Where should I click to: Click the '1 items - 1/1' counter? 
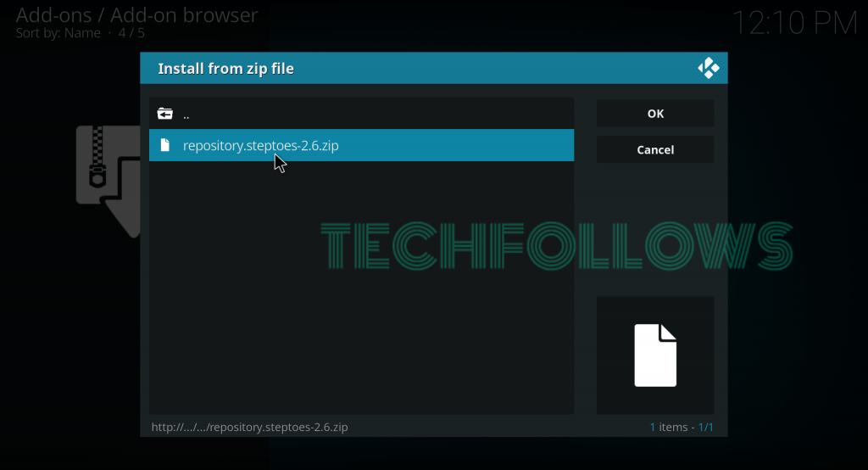[682, 427]
